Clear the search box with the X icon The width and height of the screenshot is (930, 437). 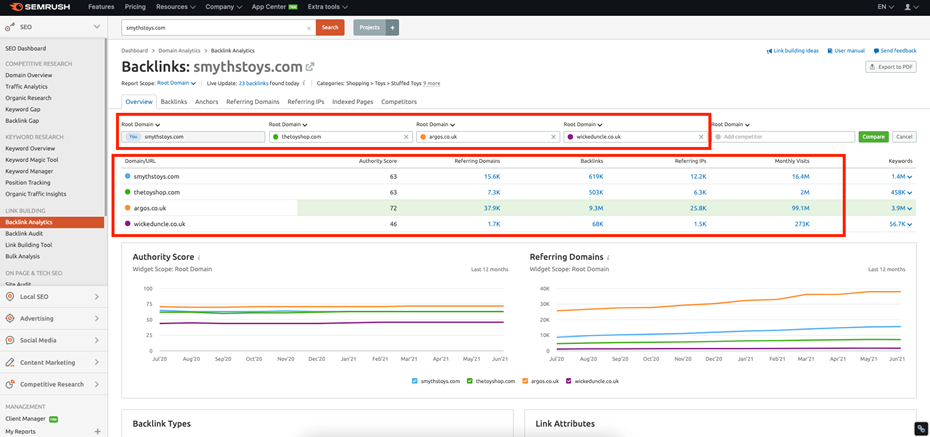[309, 28]
